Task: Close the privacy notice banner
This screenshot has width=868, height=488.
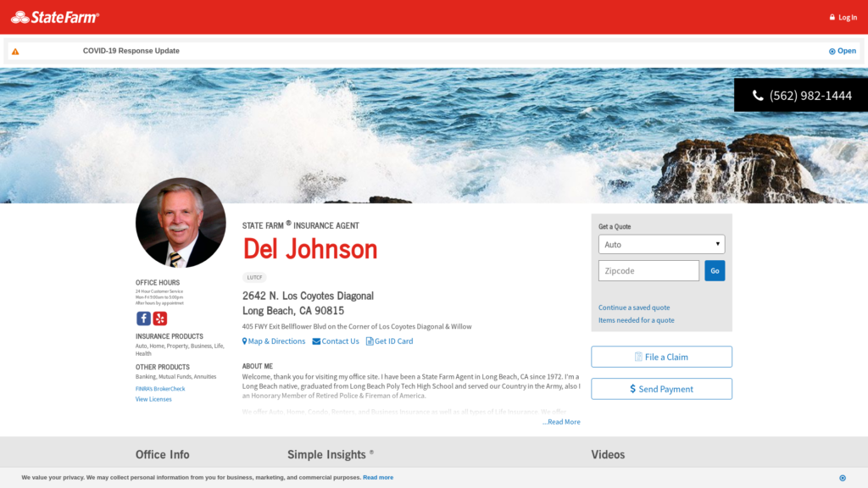Action: point(842,478)
